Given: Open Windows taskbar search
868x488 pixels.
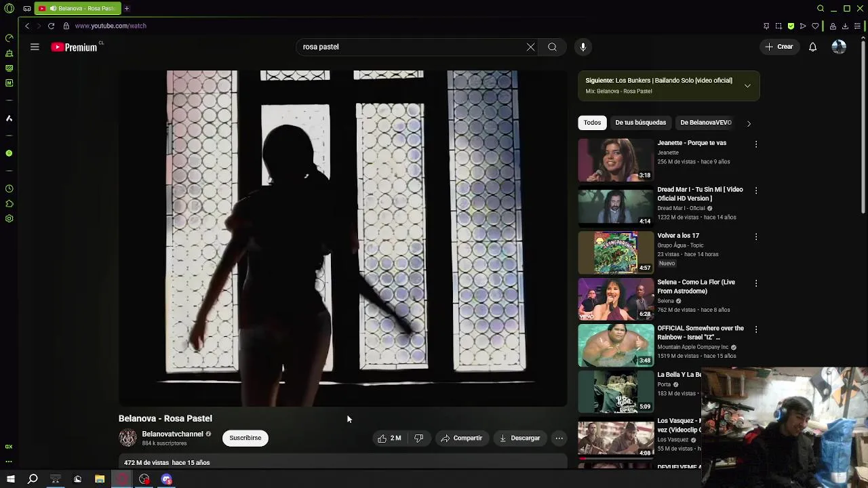Looking at the screenshot, I should [x=33, y=479].
